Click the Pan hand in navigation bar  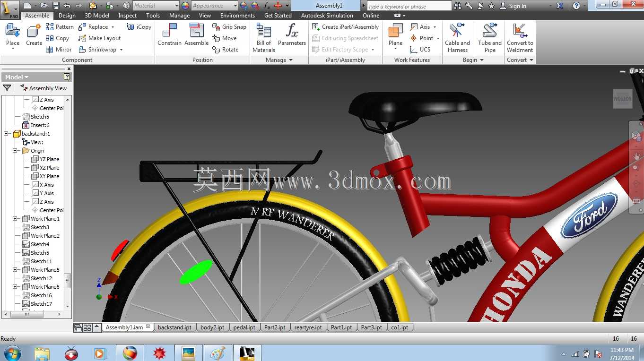coord(636,156)
